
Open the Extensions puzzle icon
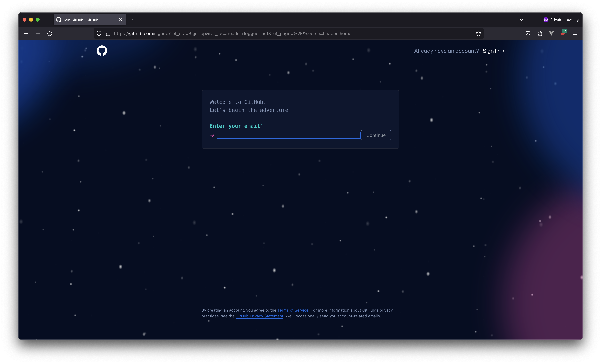tap(540, 33)
